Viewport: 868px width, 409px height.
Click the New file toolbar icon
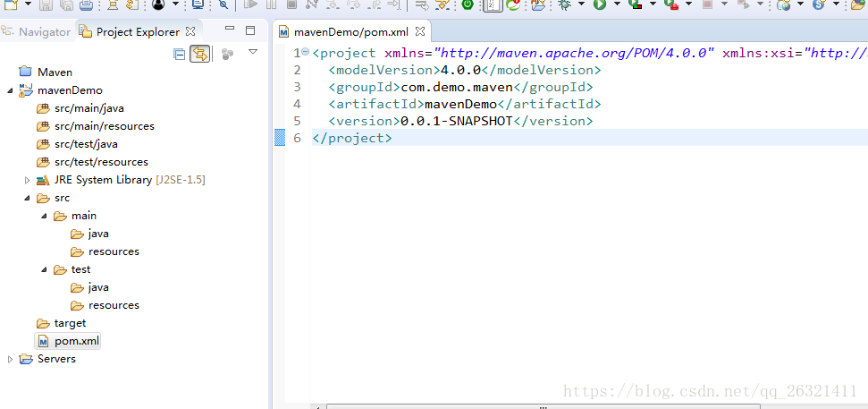(12, 4)
